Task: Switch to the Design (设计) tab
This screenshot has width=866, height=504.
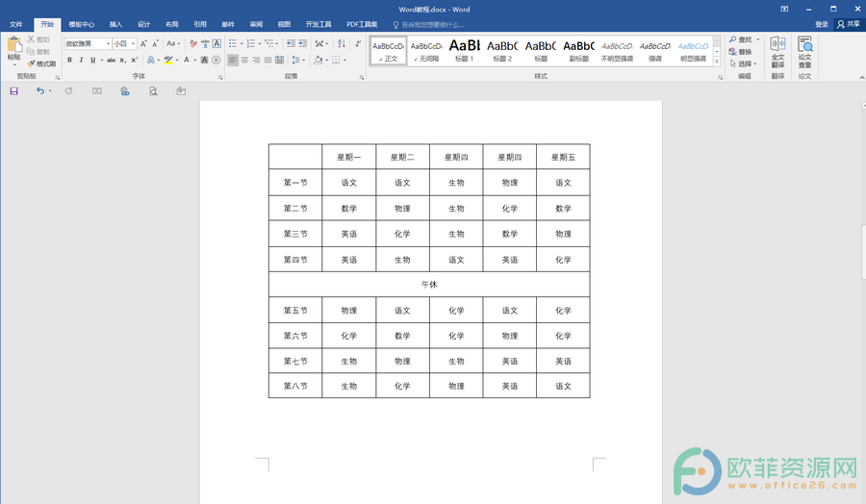Action: (143, 24)
